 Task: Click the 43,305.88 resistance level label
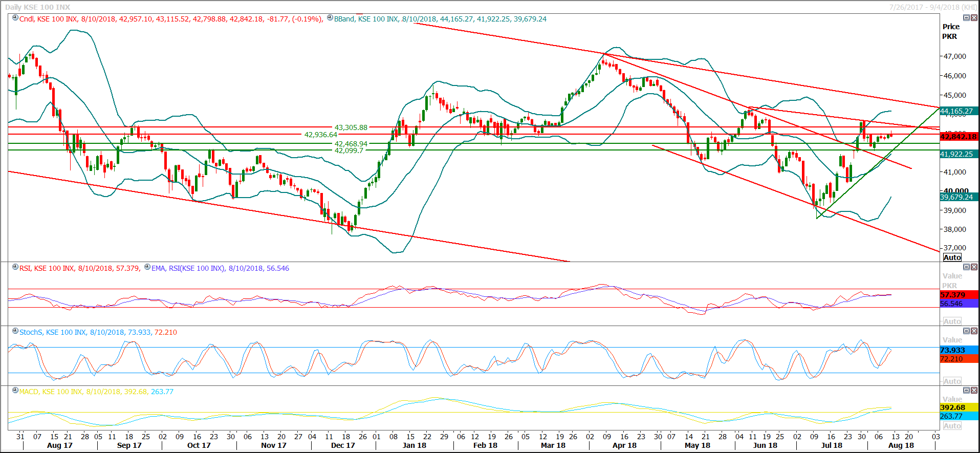tap(351, 127)
